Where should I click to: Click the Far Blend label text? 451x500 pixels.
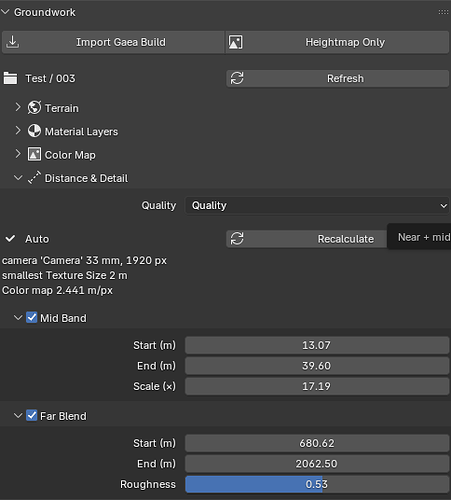63,416
